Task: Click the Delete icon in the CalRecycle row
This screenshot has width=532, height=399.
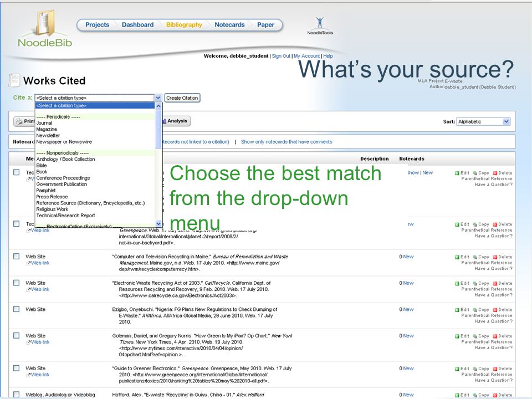Action: tap(495, 284)
